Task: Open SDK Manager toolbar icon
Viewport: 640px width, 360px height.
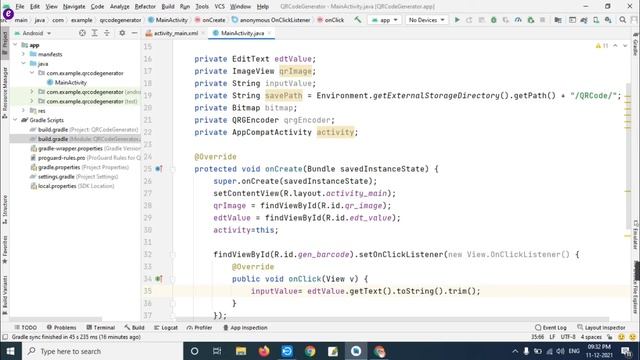Action: click(608, 20)
